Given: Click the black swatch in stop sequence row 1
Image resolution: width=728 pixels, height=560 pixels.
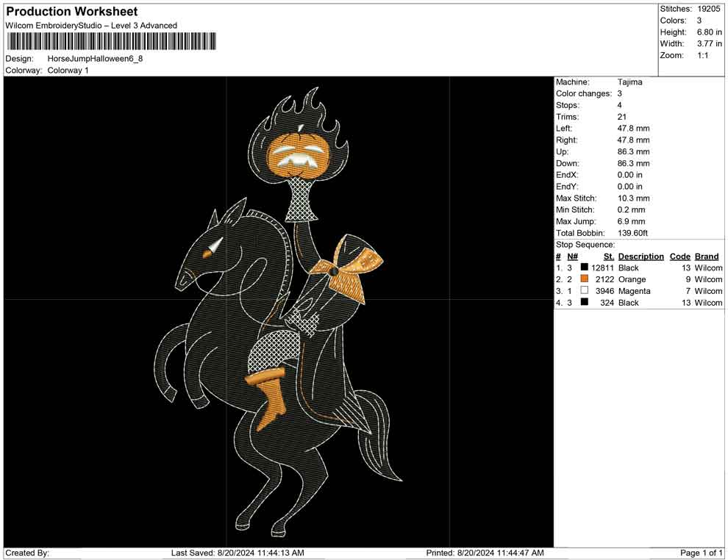Looking at the screenshot, I should click(x=584, y=268).
